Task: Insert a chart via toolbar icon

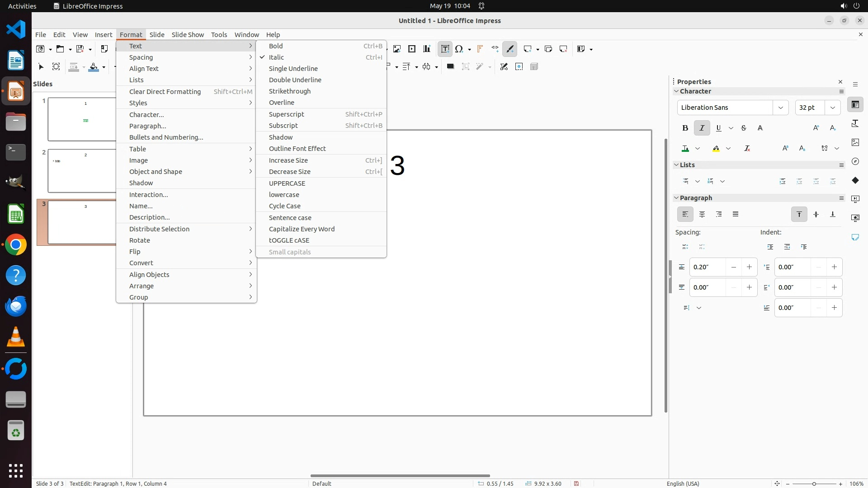Action: point(427,49)
